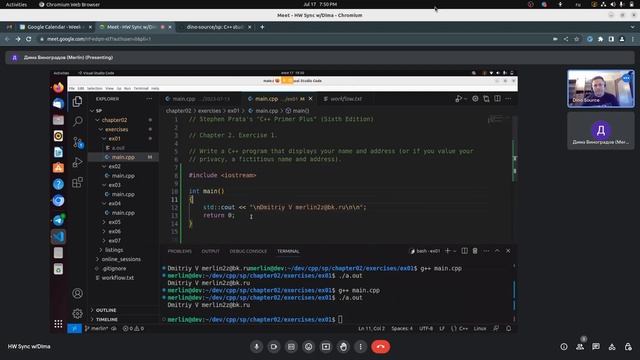Toggle captions in Meet control bar

pos(291,347)
